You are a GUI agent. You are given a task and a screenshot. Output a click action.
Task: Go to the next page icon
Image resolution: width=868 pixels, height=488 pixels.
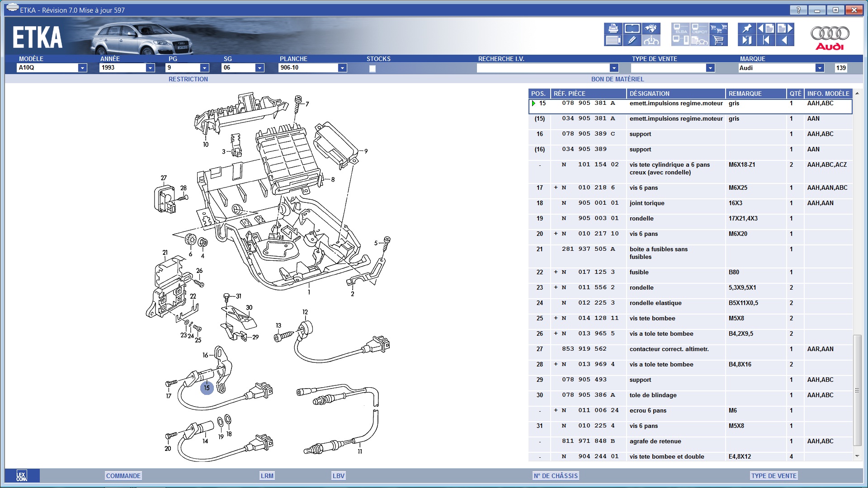tap(785, 28)
